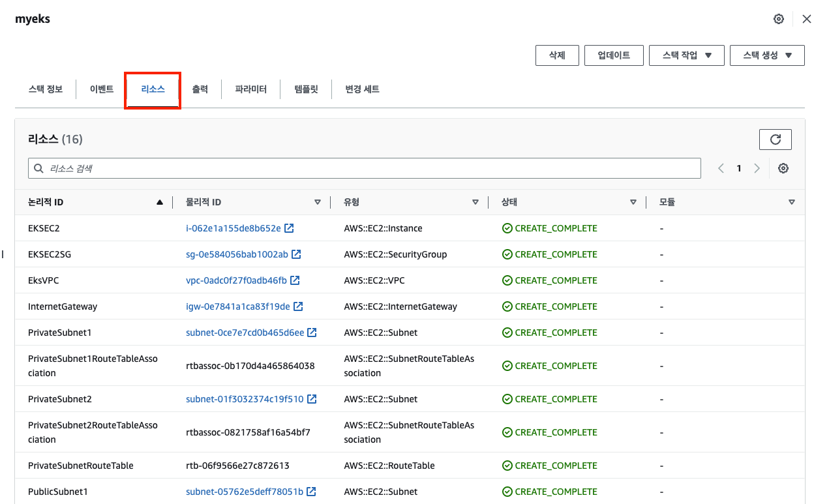Open external link icon for subnet-05762e5deff78051b
This screenshot has height=504, width=814.
[311, 492]
